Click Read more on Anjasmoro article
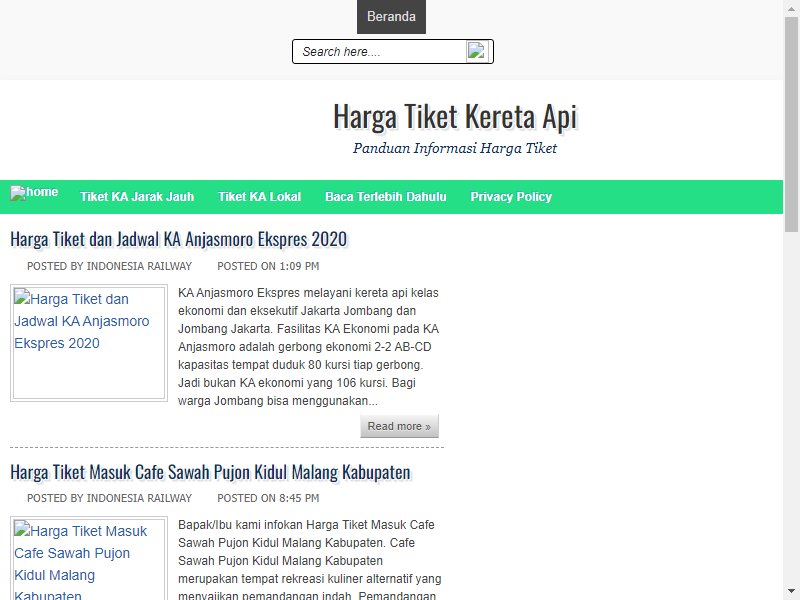Screen dimensions: 800x600 [399, 426]
